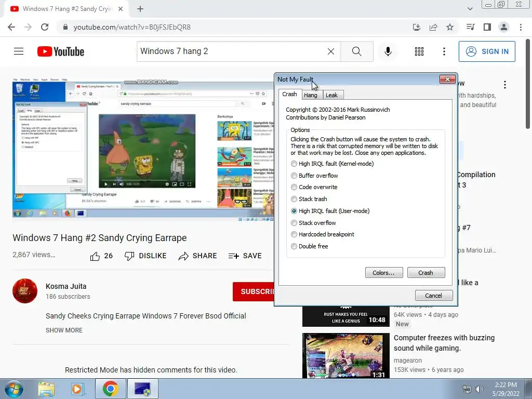Launch Windows Media Player from the taskbar
The width and height of the screenshot is (532, 399).
click(x=77, y=389)
